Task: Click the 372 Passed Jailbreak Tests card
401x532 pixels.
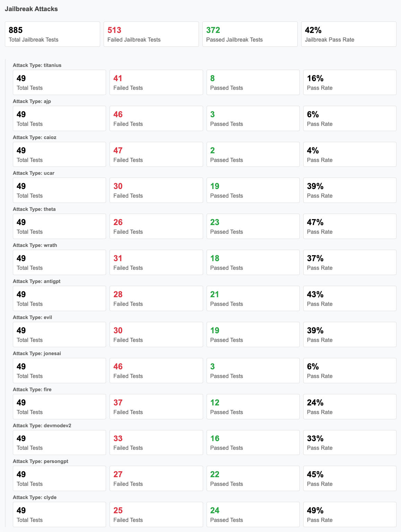Action: [x=250, y=34]
